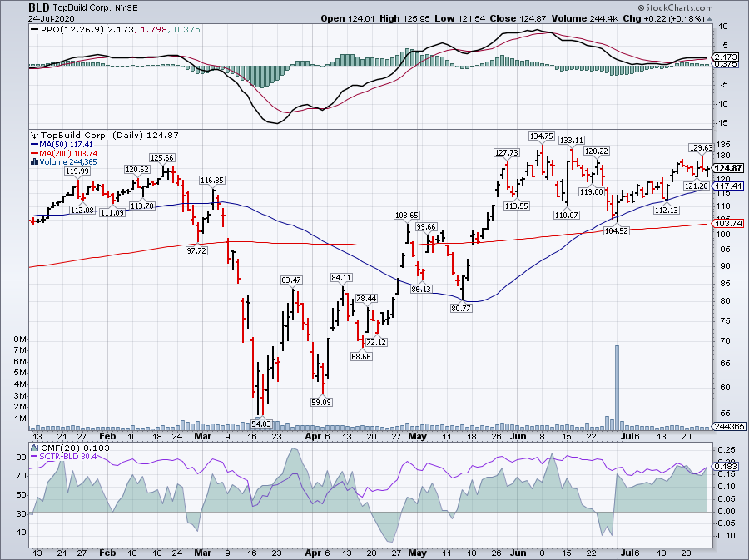Click the TopBuild Corp. company name in the header
This screenshot has width=749, height=560.
point(82,8)
